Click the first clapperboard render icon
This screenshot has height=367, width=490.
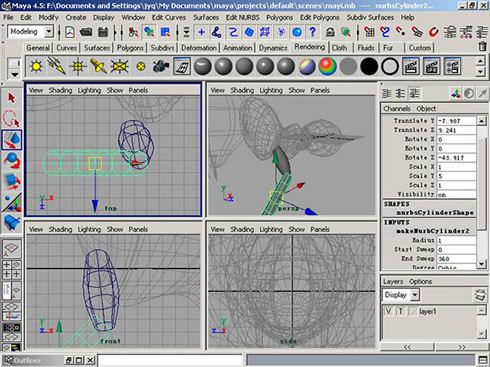411,66
